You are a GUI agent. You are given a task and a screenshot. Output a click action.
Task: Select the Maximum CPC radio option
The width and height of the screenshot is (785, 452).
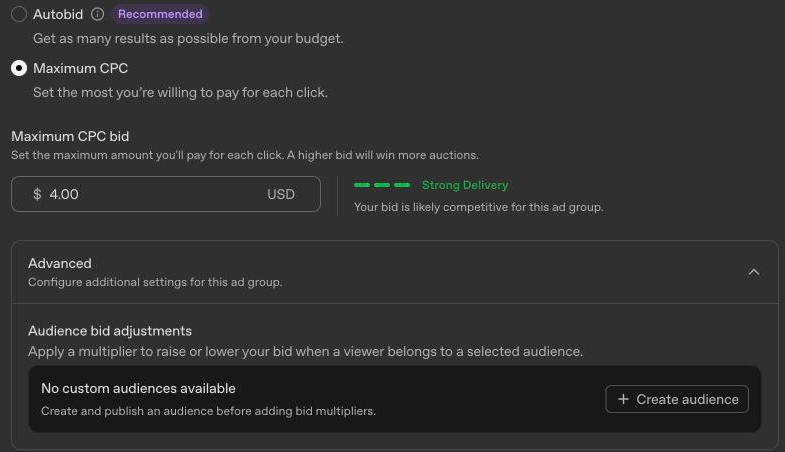pyautogui.click(x=19, y=68)
